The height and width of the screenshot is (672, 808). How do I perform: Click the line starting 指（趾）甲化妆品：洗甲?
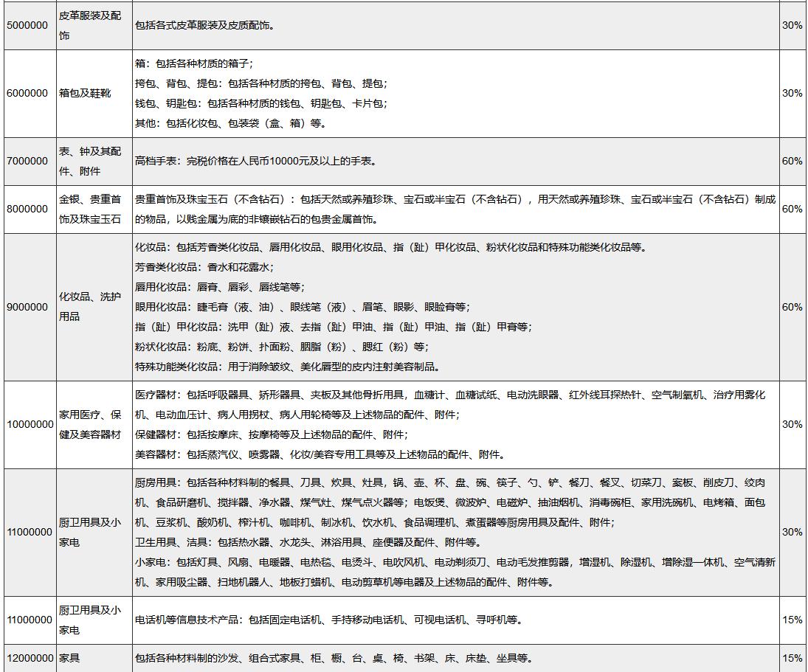point(334,327)
